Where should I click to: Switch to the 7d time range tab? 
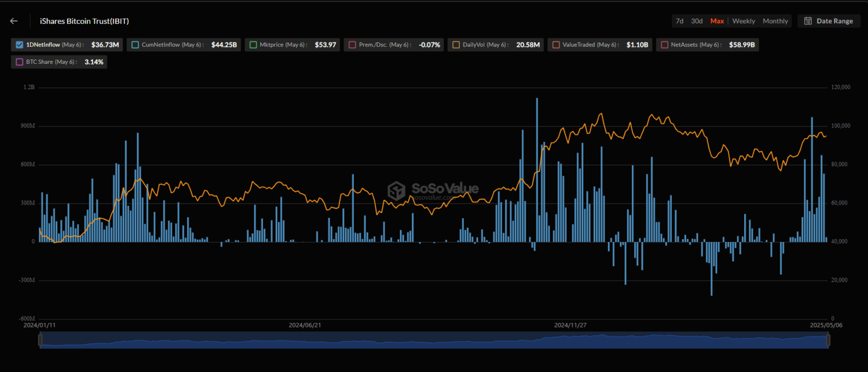[x=680, y=21]
